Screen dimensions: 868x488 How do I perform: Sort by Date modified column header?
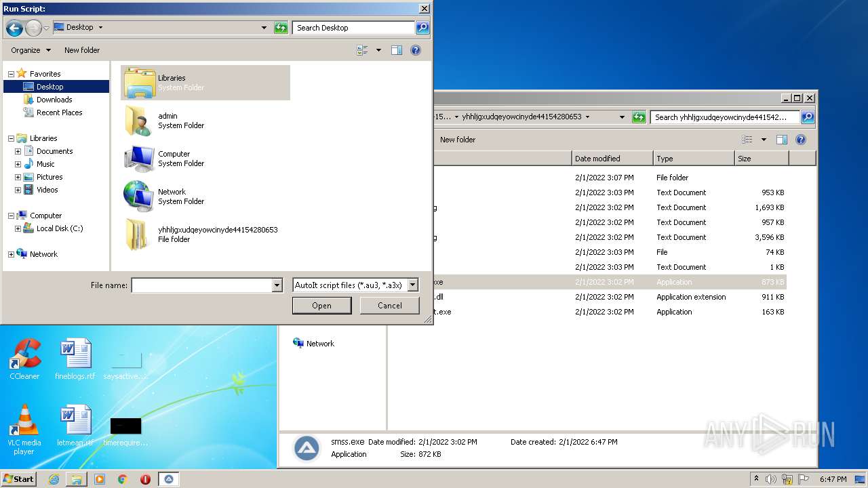click(612, 159)
